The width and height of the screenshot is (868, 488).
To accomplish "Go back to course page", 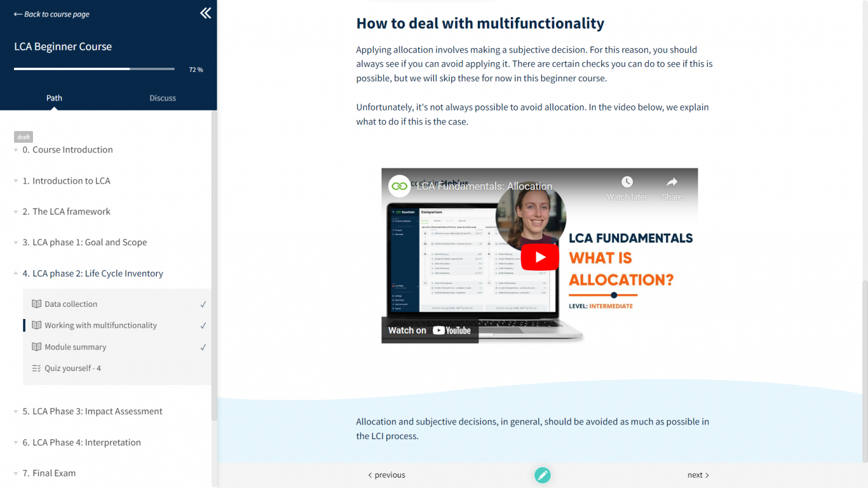I will click(52, 14).
